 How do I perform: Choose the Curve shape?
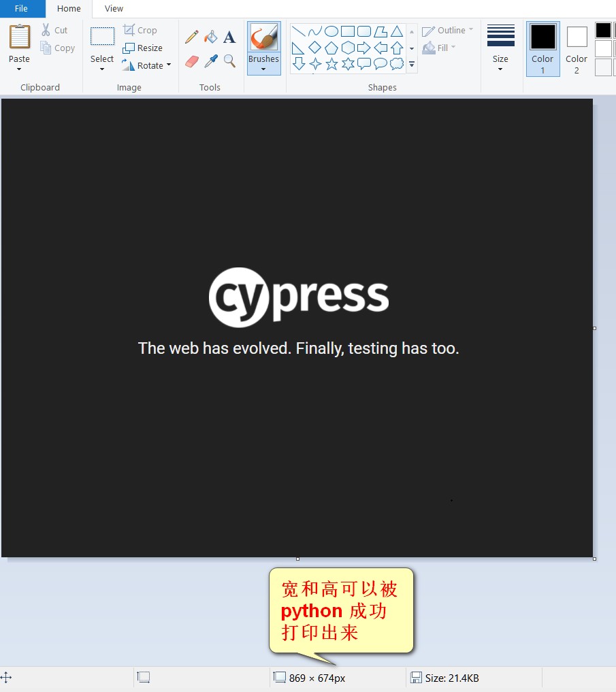pyautogui.click(x=315, y=31)
